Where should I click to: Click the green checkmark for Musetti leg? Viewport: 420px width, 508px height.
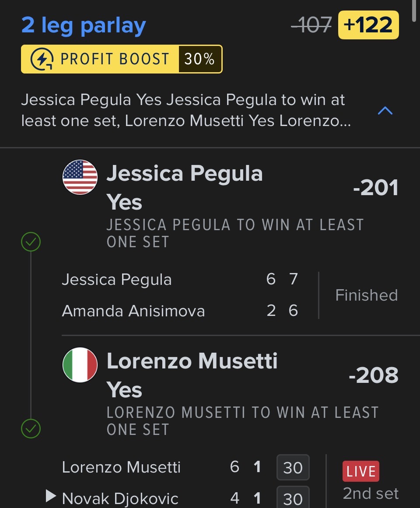click(x=31, y=429)
